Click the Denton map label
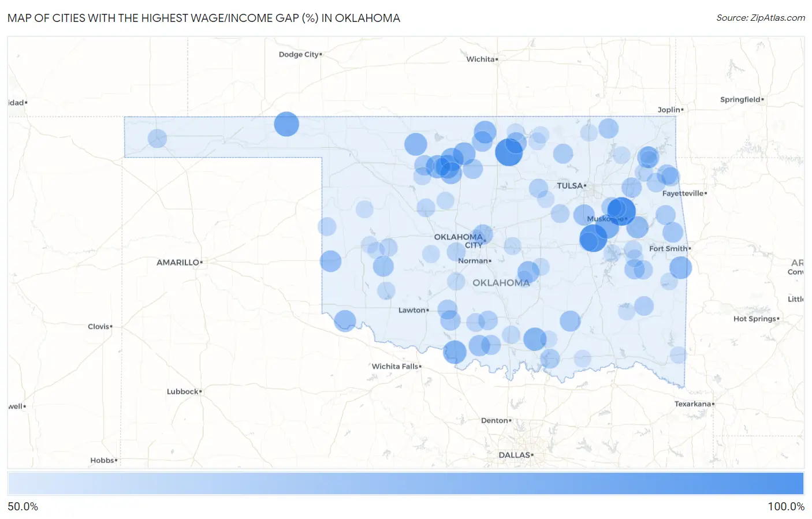 pyautogui.click(x=494, y=421)
